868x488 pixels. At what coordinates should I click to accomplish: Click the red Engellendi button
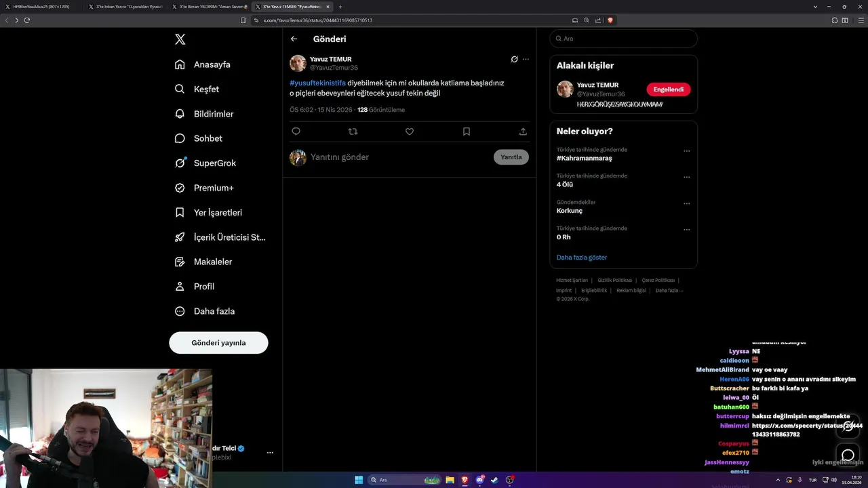coord(669,89)
